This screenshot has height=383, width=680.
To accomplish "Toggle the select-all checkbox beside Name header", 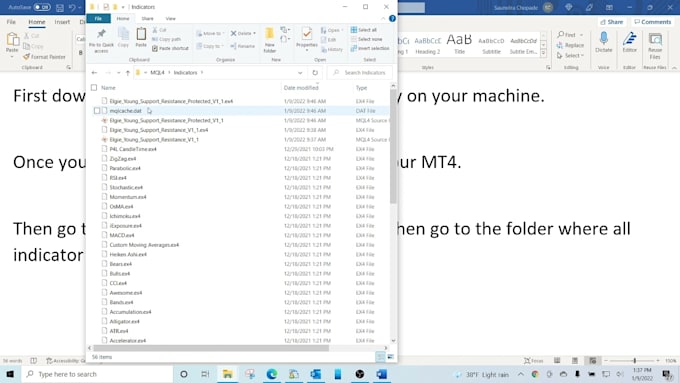I will [x=94, y=88].
